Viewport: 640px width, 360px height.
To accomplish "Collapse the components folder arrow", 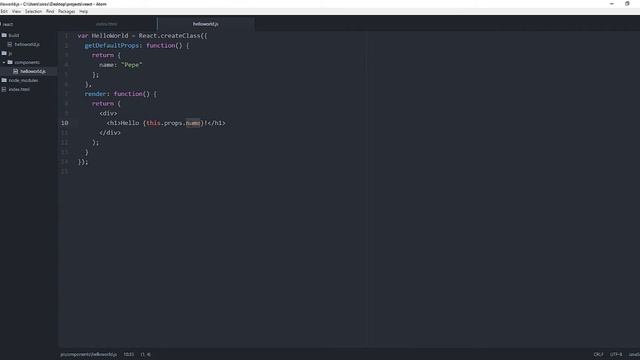I will 4,62.
